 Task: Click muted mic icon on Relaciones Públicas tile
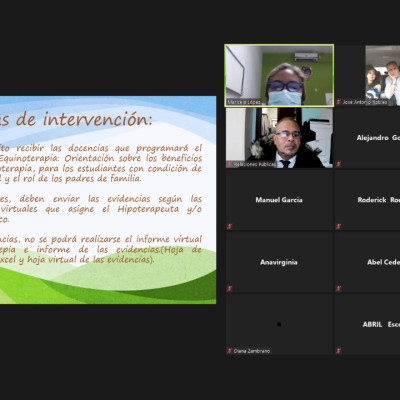coord(230,164)
